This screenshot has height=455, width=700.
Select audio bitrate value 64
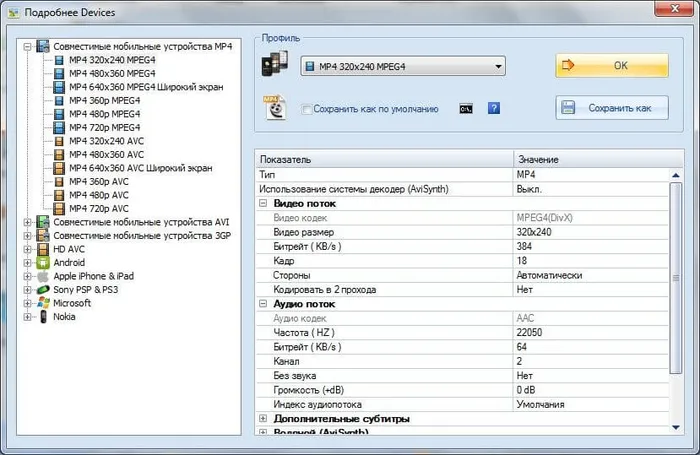click(x=522, y=347)
